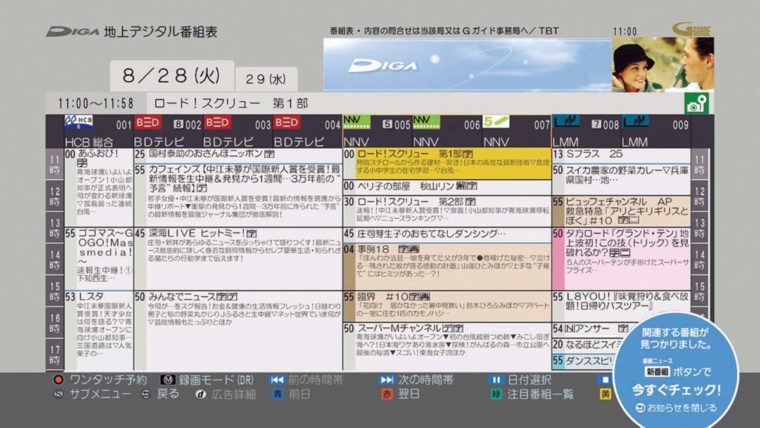
Task: Click the red 赤 button for 翌日
Action: (x=387, y=395)
